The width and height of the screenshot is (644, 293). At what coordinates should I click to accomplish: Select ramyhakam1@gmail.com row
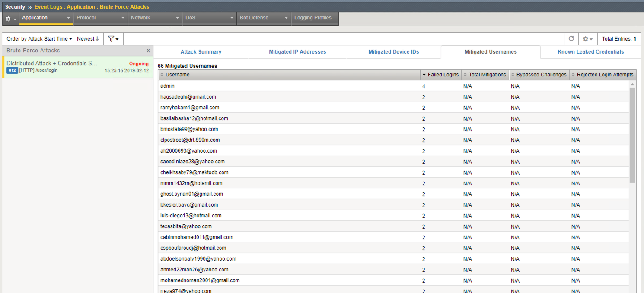[393, 108]
